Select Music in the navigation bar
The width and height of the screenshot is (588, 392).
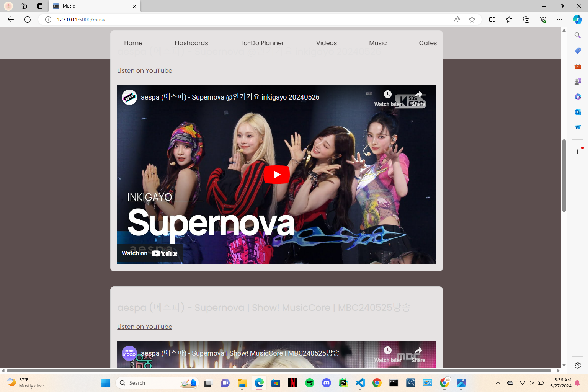pyautogui.click(x=378, y=43)
